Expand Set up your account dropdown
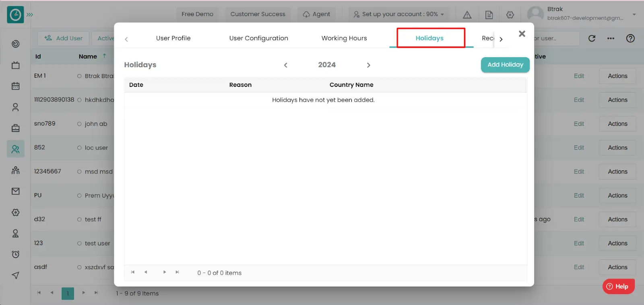 [x=398, y=14]
